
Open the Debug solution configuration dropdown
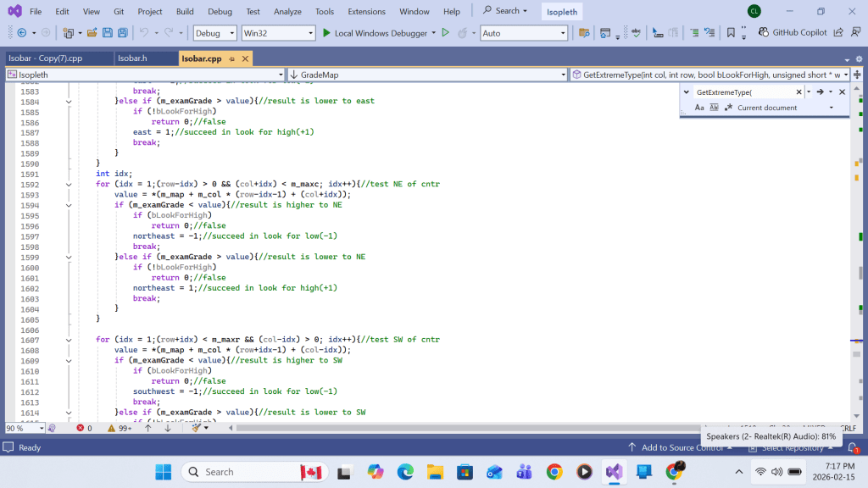(x=215, y=33)
